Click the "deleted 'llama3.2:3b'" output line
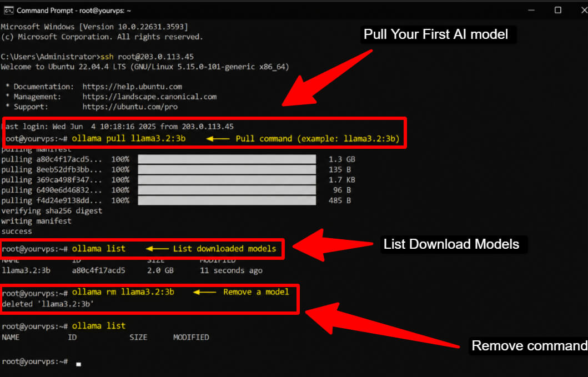The image size is (588, 377). pos(48,304)
